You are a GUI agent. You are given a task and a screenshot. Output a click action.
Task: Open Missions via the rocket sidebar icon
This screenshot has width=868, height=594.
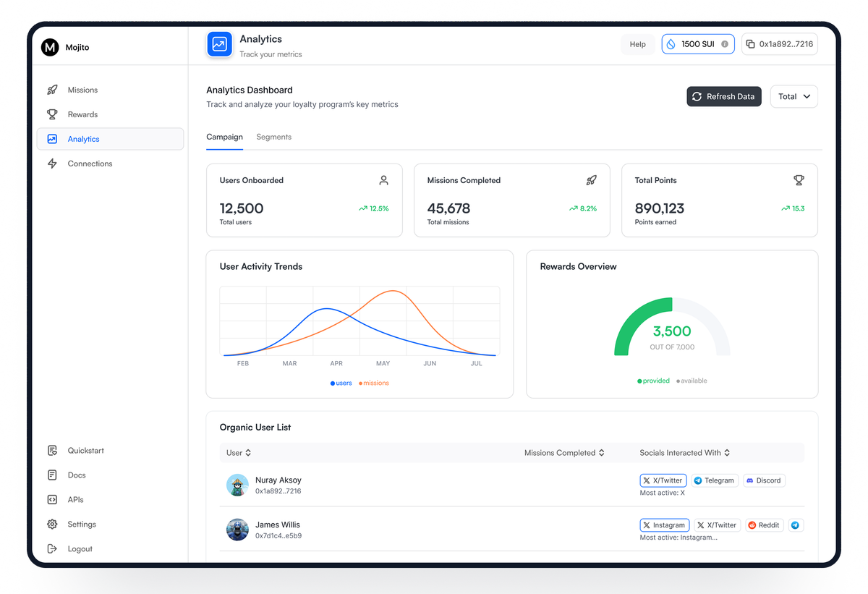(52, 90)
